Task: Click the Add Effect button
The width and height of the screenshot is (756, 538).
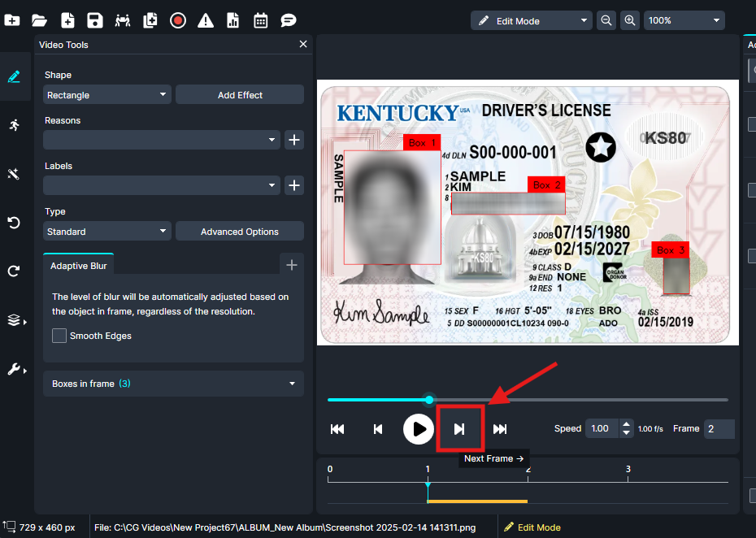Action: [x=240, y=95]
